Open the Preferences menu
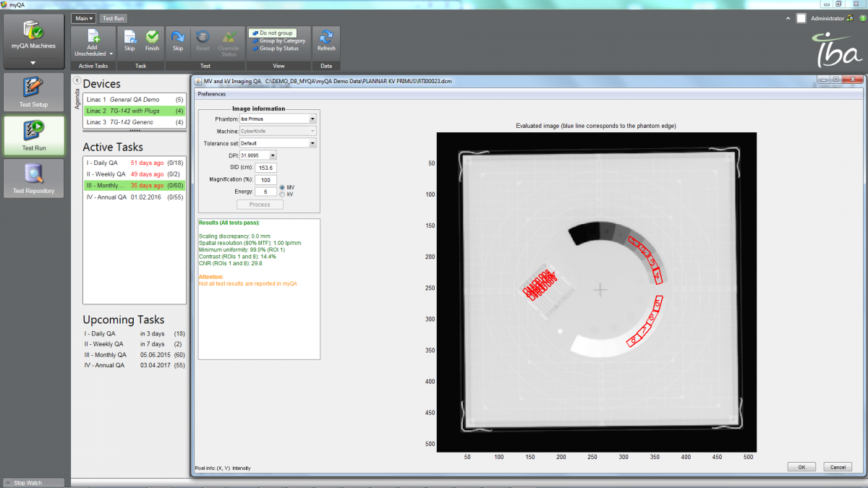 (211, 94)
